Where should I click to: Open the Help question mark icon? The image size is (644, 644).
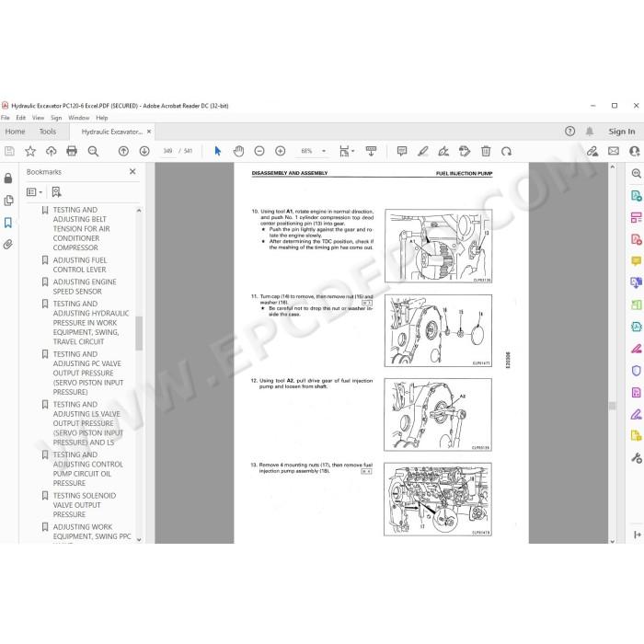[569, 132]
